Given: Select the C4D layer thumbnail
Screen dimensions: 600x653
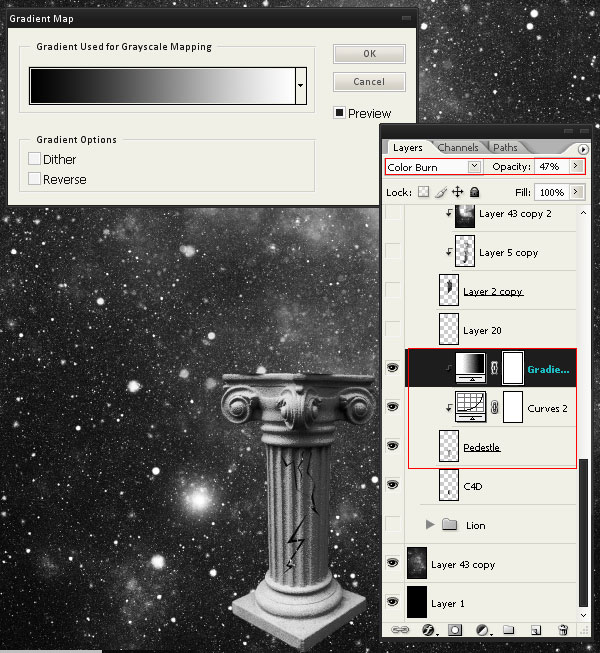Looking at the screenshot, I should click(449, 485).
